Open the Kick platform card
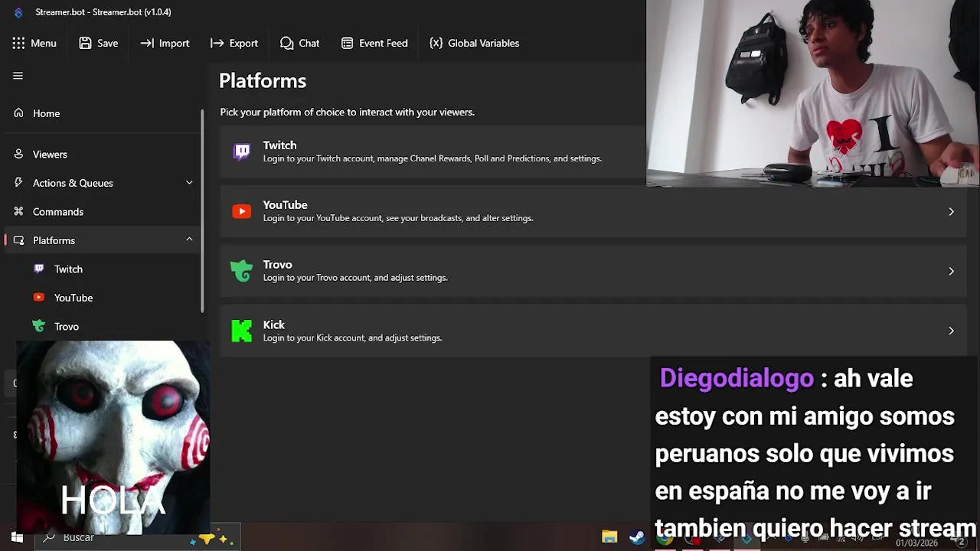The height and width of the screenshot is (551, 980). (593, 331)
